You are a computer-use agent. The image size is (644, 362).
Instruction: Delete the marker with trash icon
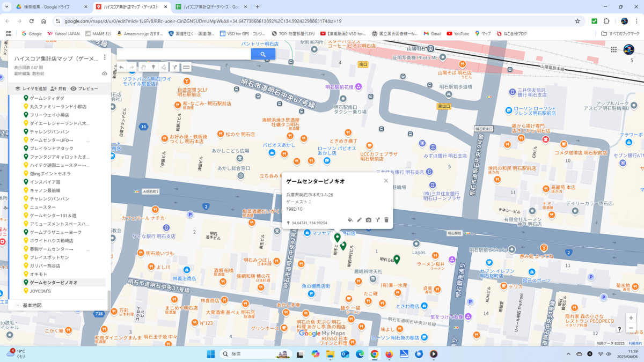click(x=386, y=220)
